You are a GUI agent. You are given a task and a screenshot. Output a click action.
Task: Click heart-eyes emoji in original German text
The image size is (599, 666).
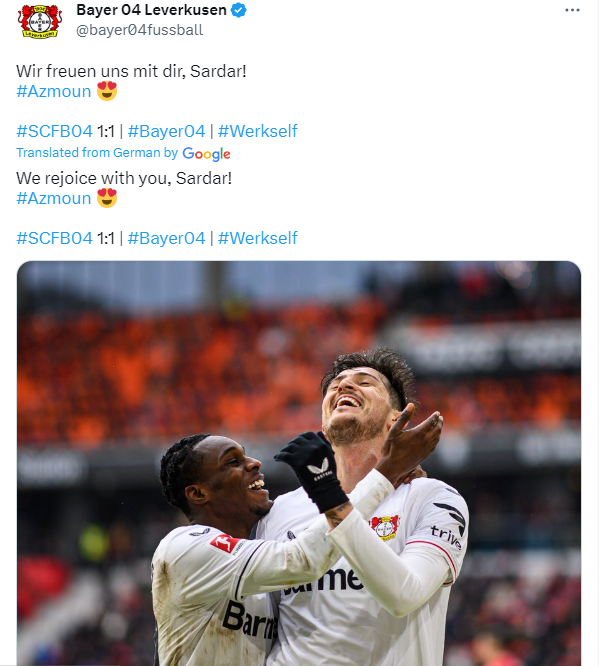(x=107, y=91)
